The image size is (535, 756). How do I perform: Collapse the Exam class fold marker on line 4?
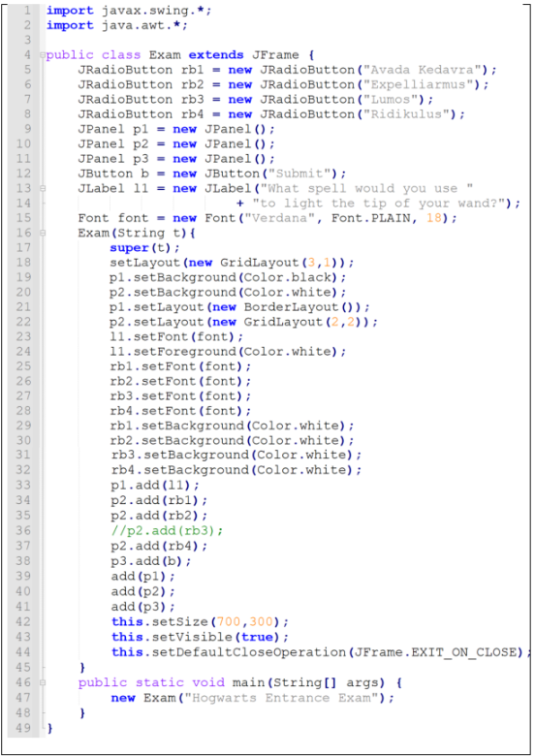[42, 55]
